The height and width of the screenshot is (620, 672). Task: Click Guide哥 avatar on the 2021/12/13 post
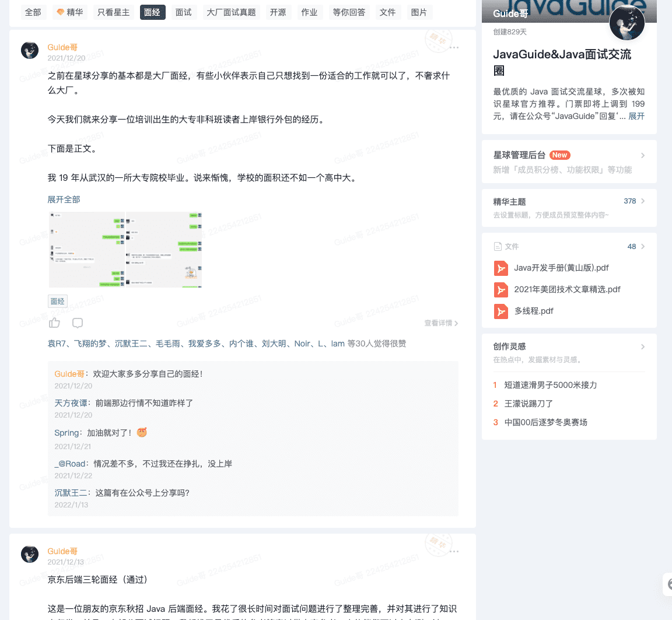[30, 554]
